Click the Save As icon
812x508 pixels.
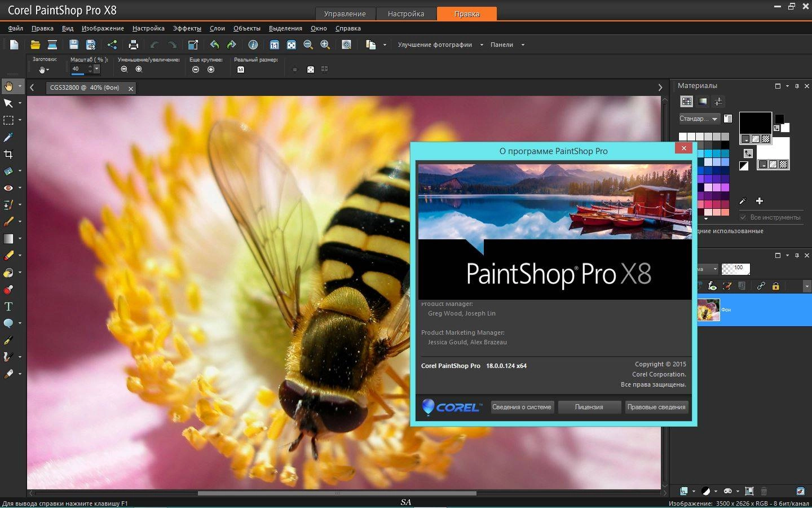click(x=90, y=45)
